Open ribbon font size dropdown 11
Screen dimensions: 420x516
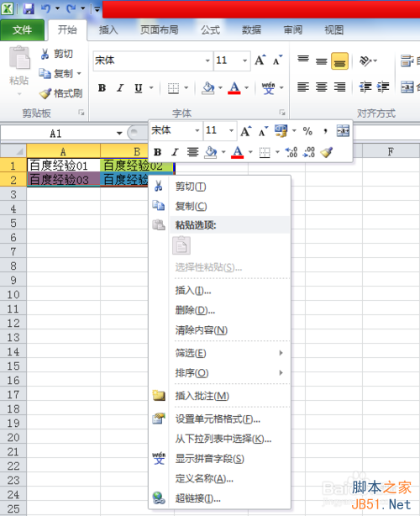[245, 61]
